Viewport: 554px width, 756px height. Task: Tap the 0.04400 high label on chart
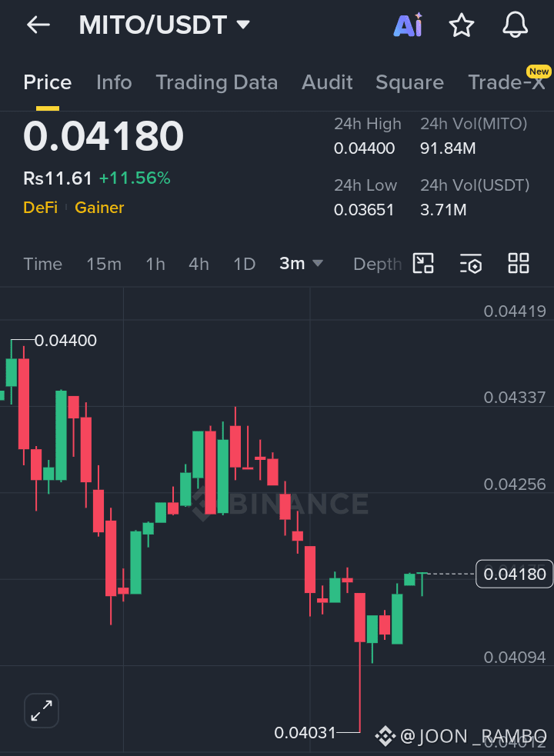(65, 341)
